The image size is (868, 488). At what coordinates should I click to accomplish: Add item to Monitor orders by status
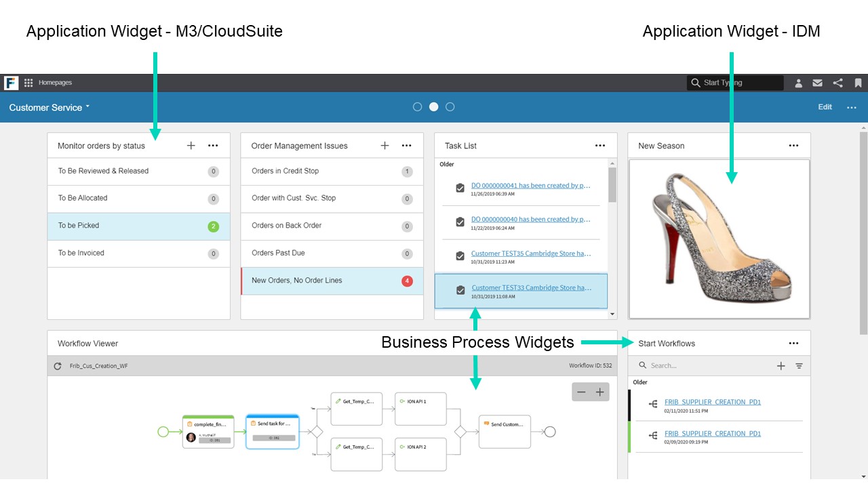point(191,146)
